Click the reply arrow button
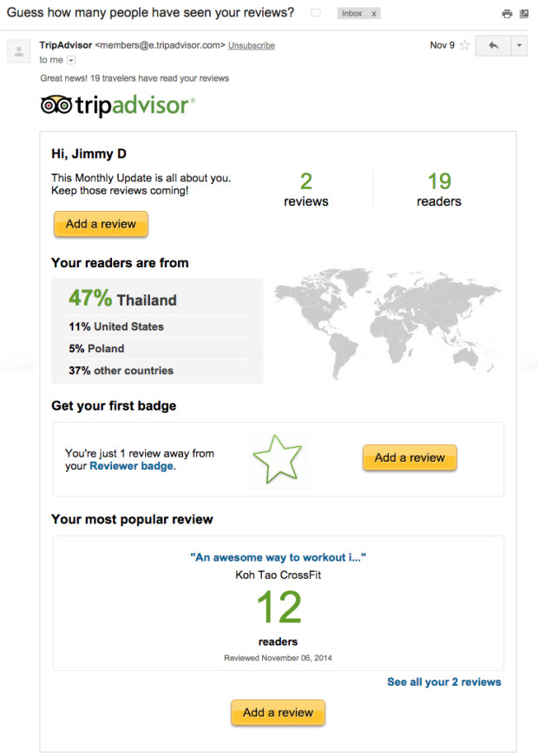The image size is (538, 756). pyautogui.click(x=493, y=46)
